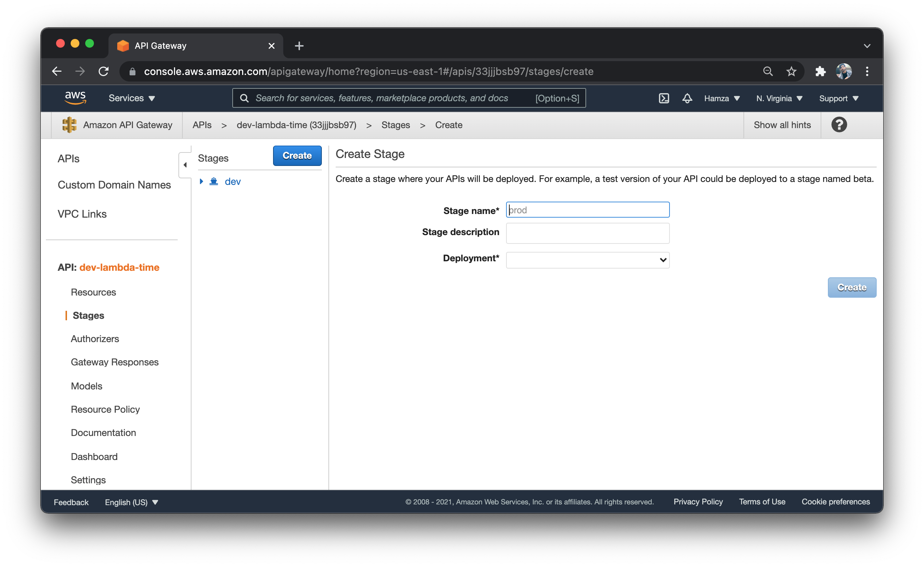Open AWS CloudShell icon
The width and height of the screenshot is (924, 567).
click(664, 98)
